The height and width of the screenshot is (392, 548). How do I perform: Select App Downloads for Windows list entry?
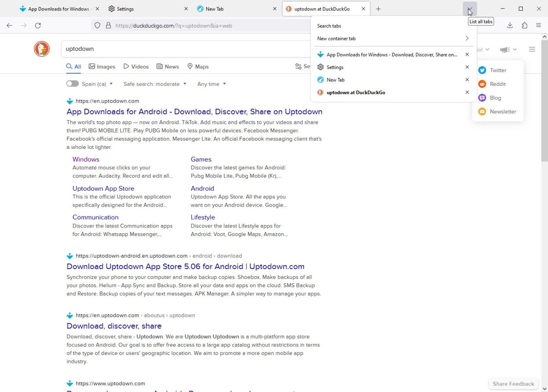tap(389, 55)
